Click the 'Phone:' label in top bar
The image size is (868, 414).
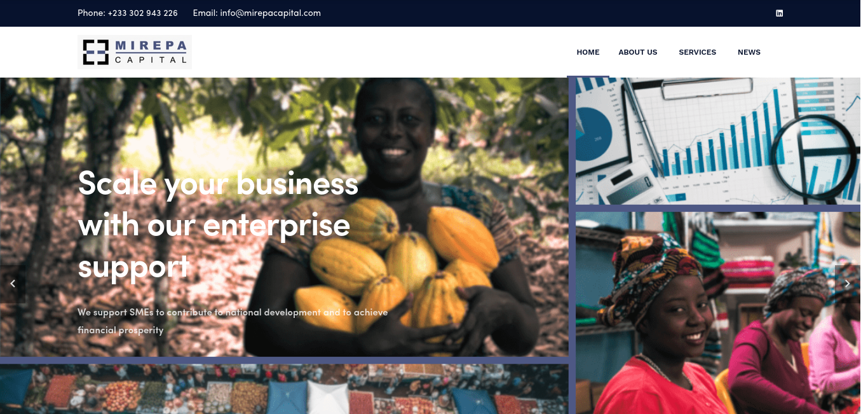92,13
